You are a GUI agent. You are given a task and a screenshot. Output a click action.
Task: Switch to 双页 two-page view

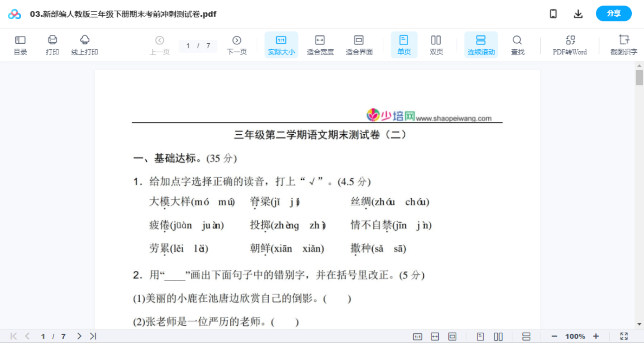pos(436,45)
